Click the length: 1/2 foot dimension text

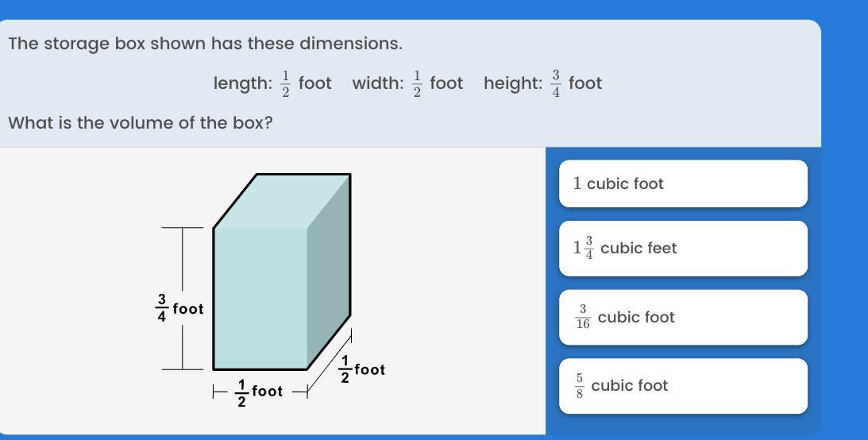point(272,83)
